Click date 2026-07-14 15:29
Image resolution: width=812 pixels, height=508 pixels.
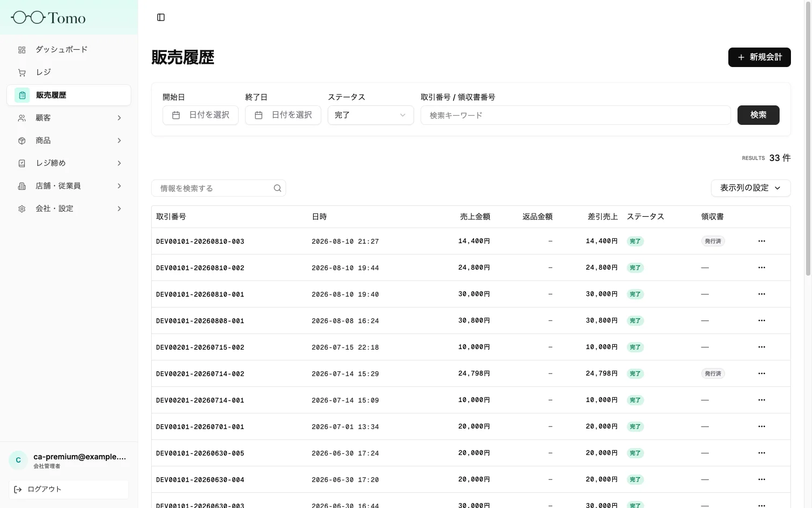click(x=345, y=374)
